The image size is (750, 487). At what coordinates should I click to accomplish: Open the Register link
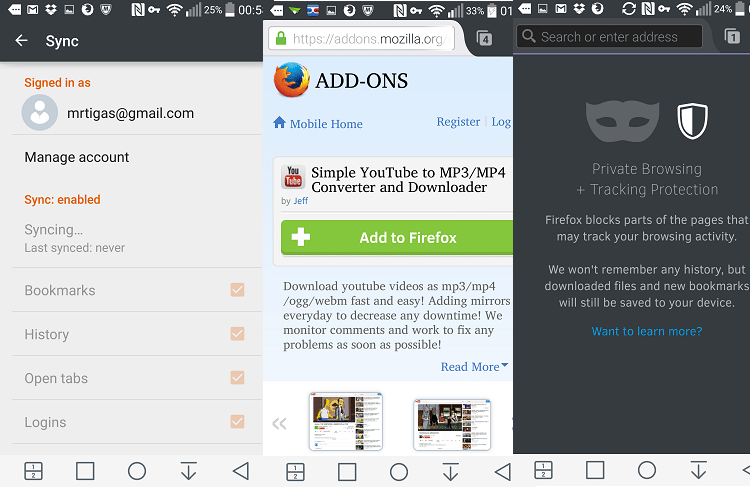coord(458,122)
